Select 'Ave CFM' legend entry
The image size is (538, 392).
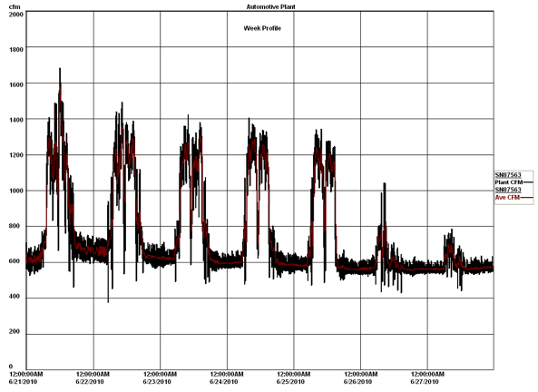coord(514,198)
